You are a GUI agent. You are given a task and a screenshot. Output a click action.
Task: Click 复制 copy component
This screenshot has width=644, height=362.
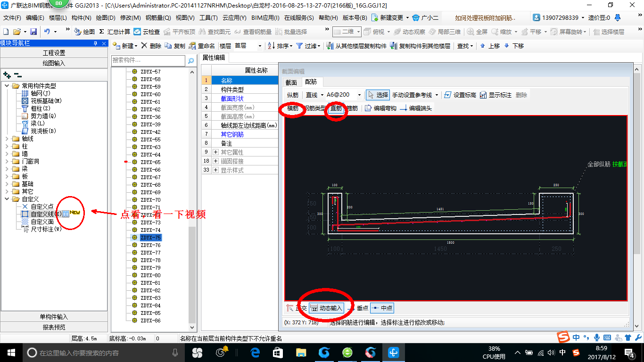coord(175,46)
